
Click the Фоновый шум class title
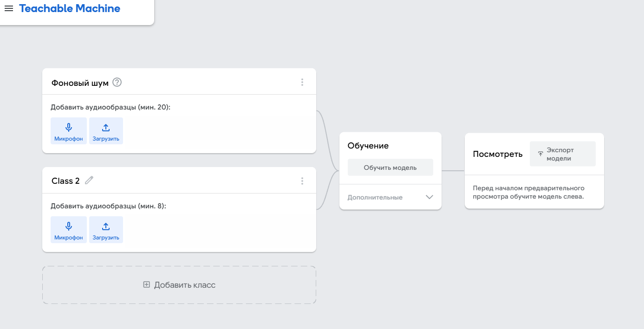tap(80, 83)
